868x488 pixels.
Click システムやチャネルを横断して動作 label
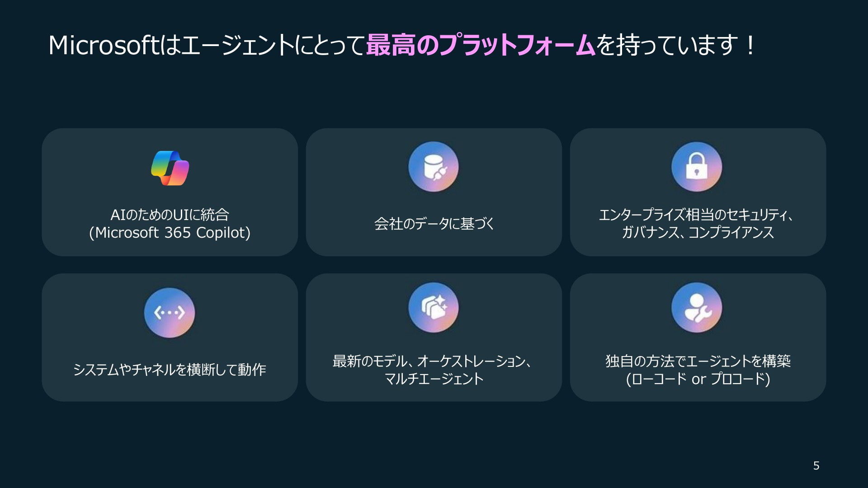[170, 370]
